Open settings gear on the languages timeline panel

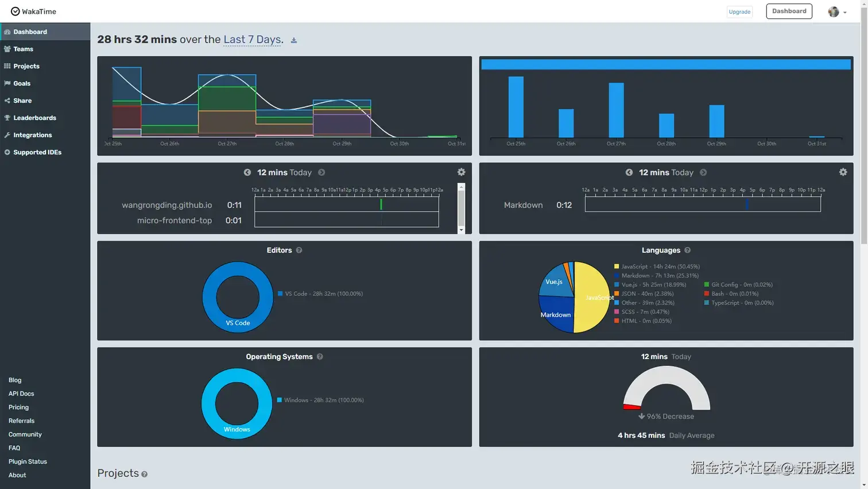(x=843, y=172)
